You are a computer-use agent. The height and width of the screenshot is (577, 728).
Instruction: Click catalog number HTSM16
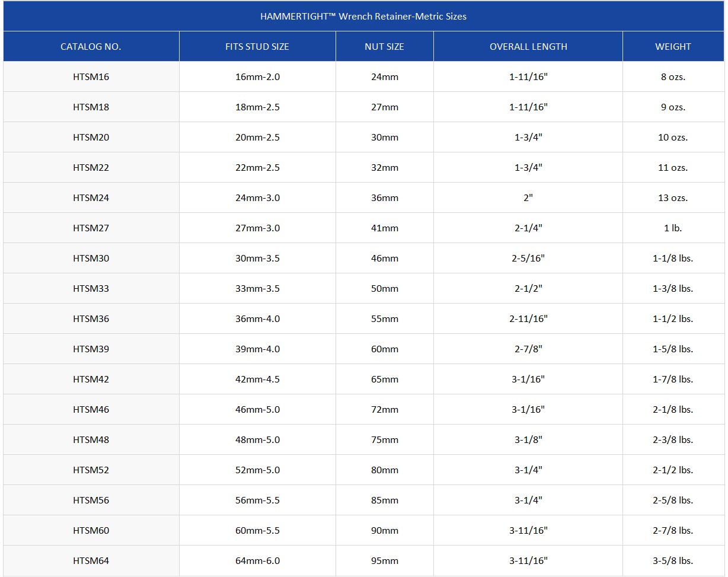91,77
